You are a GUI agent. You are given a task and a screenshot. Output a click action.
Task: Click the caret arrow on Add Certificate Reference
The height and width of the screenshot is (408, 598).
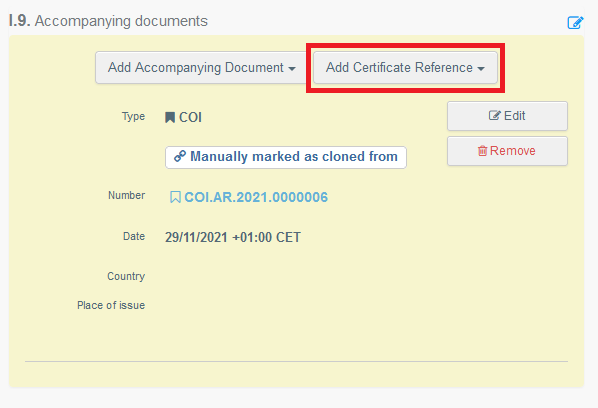pos(481,69)
